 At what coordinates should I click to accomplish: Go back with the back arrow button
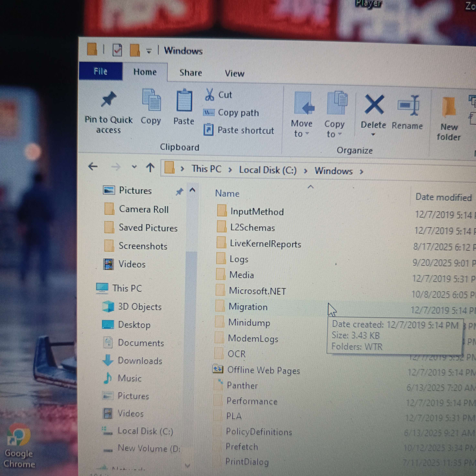(93, 167)
